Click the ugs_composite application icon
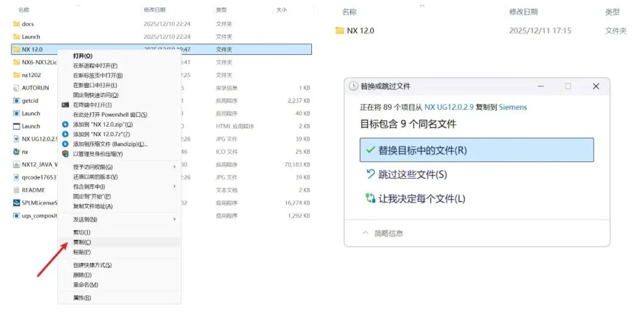The width and height of the screenshot is (644, 314). 17,216
